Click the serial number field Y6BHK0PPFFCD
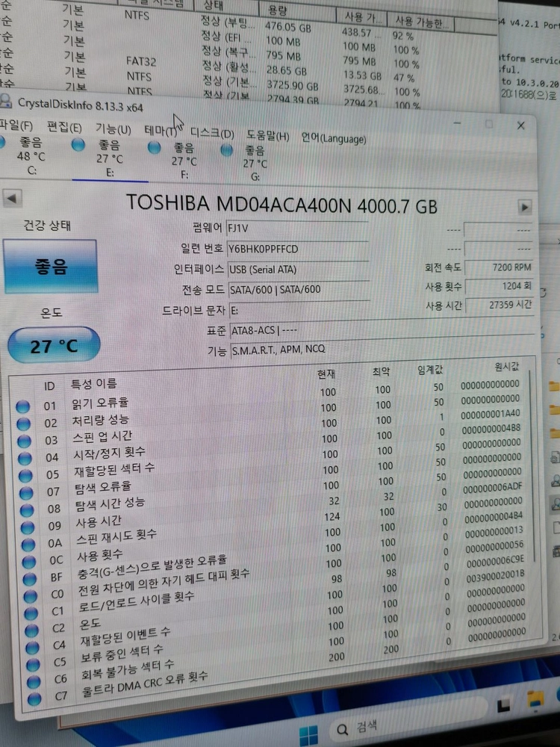Screen dimensions: 560x747 298,249
